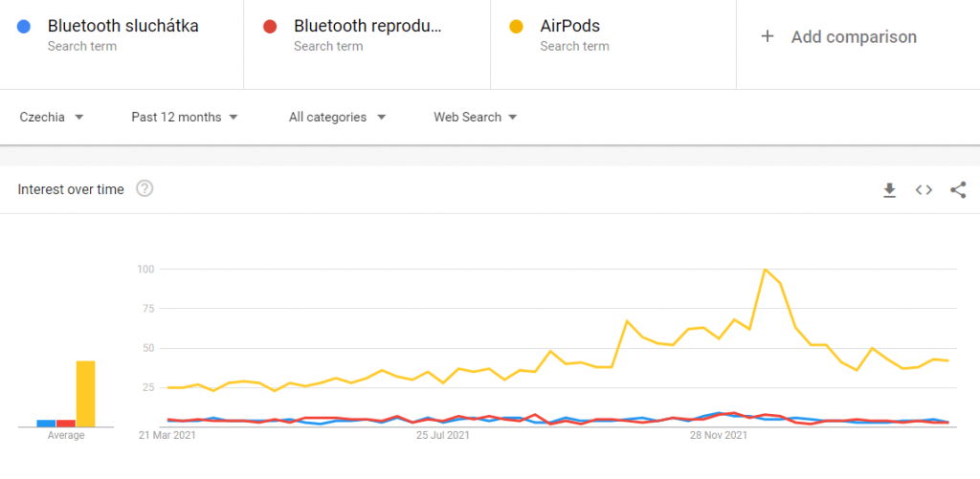Viewport: 980px width, 479px height.
Task: Expand the Past 12 months time range
Action: [185, 118]
